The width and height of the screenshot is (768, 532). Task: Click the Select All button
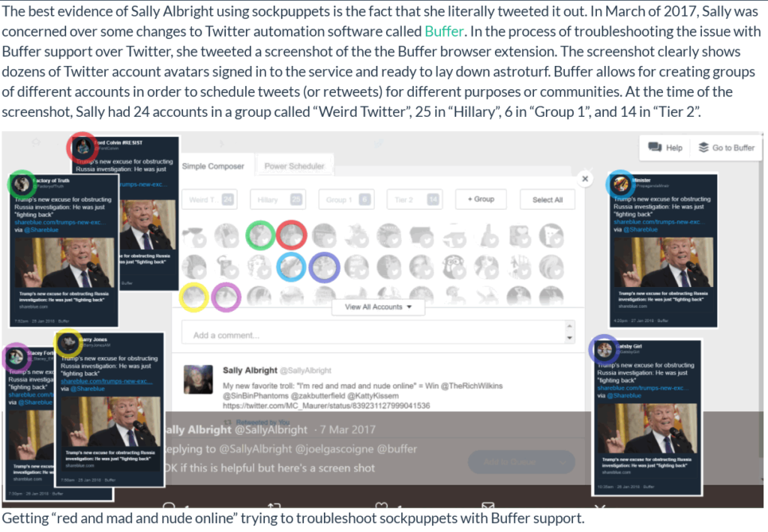point(547,199)
